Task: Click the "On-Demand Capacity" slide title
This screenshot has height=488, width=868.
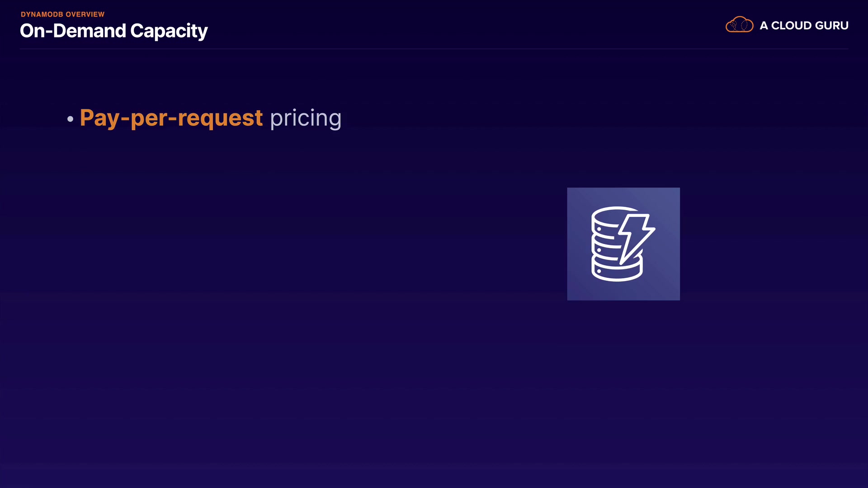Action: 113,31
